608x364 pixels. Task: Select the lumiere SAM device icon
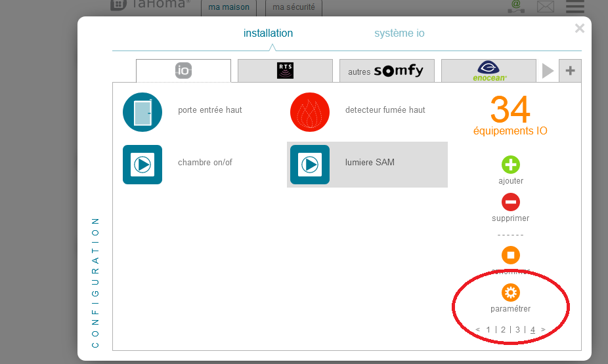tap(309, 165)
